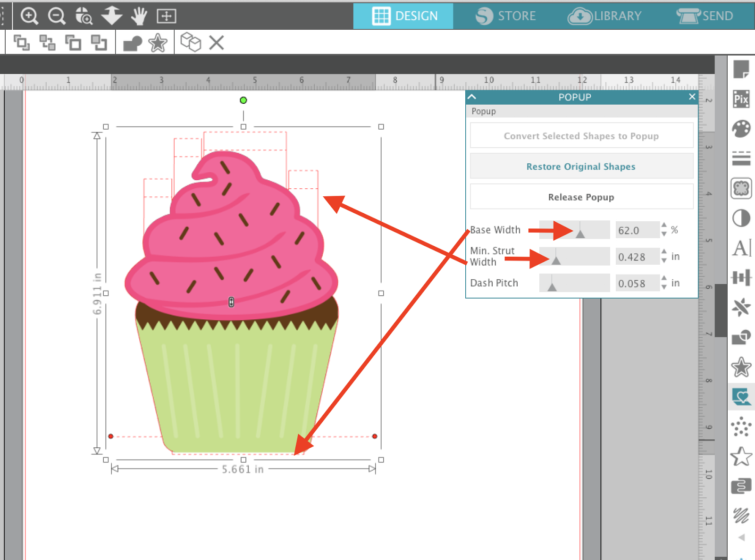Open the Text Style panel icon
Image resolution: width=755 pixels, height=560 pixels.
(741, 248)
